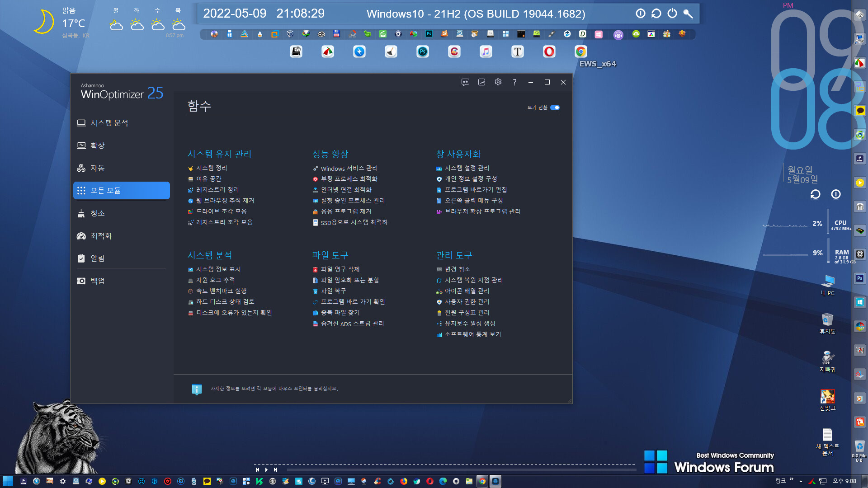Open Windows 서비스 관리 module
This screenshot has height=488, width=868.
click(345, 168)
